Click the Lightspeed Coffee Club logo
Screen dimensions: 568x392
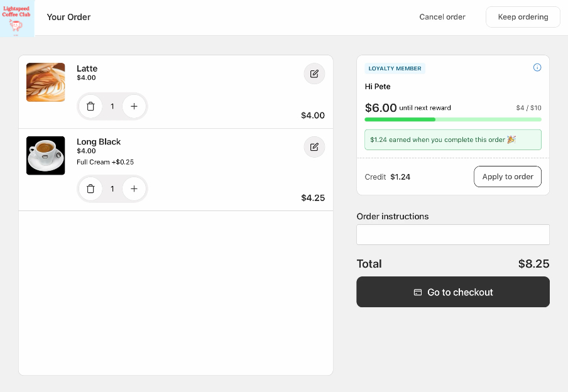(17, 18)
